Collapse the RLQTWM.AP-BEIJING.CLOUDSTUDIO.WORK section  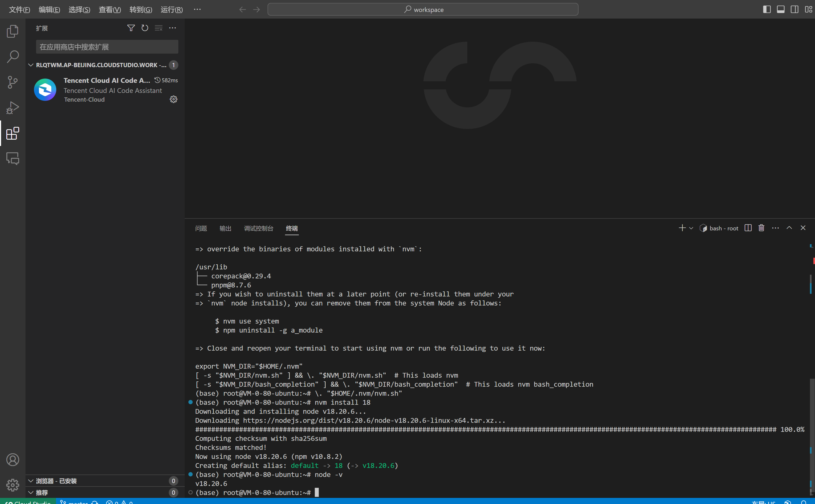pos(31,65)
